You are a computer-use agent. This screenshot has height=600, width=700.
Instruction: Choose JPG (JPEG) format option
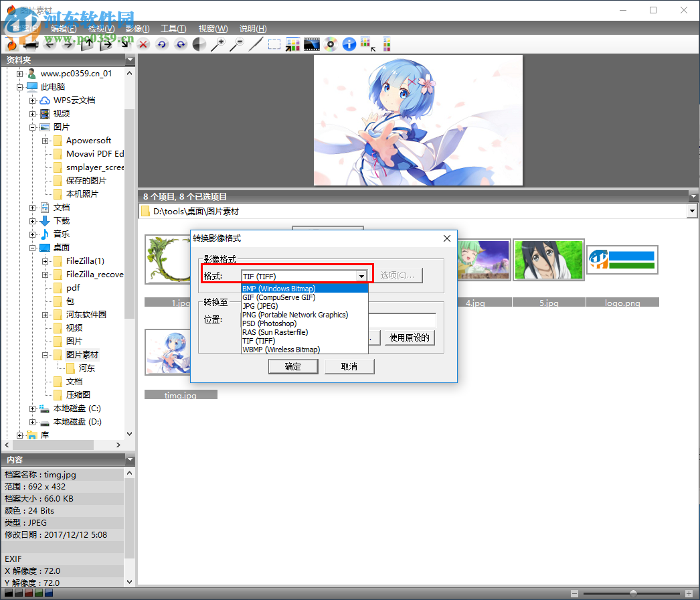coord(305,306)
